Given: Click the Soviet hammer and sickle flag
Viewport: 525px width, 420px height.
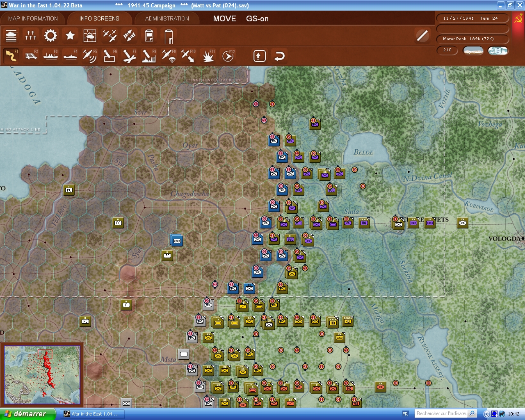Looking at the screenshot, I should pyautogui.click(x=518, y=19).
